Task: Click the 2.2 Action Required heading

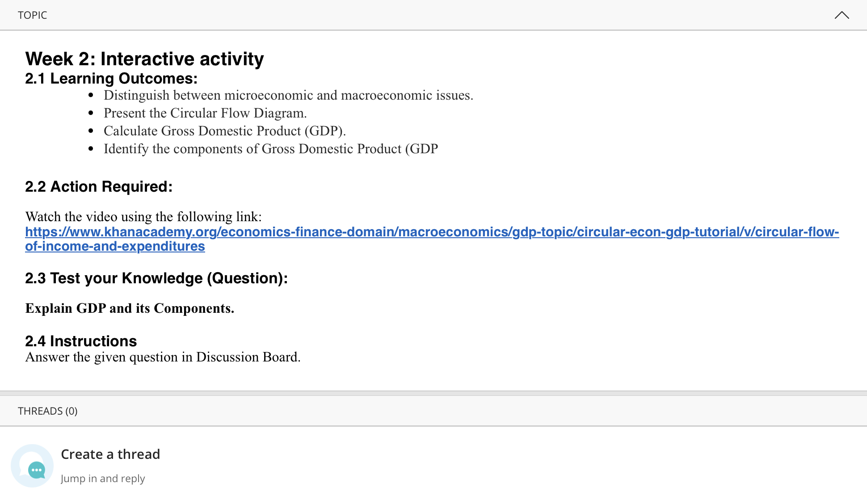Action: 99,187
